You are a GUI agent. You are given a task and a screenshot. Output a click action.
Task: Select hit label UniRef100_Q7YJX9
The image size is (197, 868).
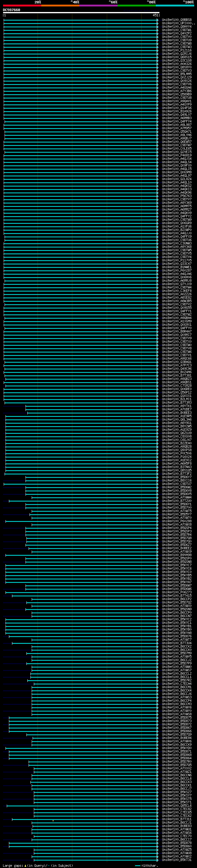[177, 284]
